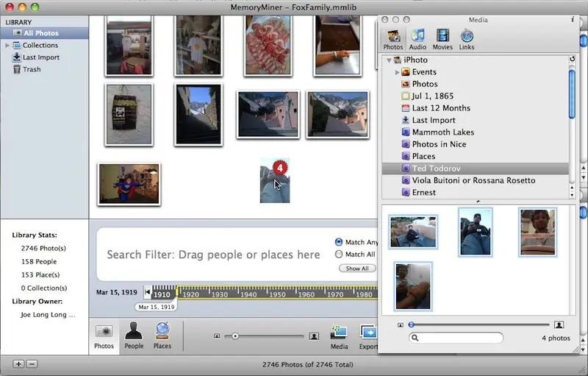The image size is (588, 376).
Task: Open the Links tab in Media panel
Action: point(467,38)
